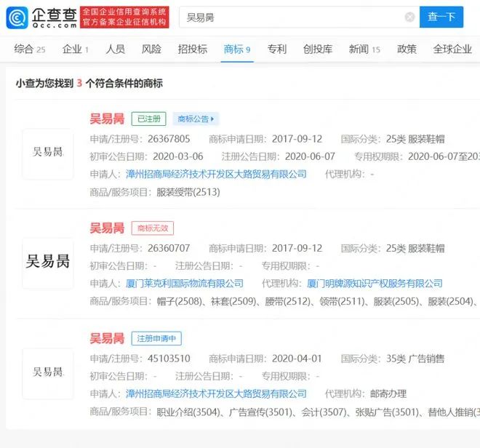
Task: Open third 吴易昺 trademark title (注册申请中)
Action: tap(107, 338)
